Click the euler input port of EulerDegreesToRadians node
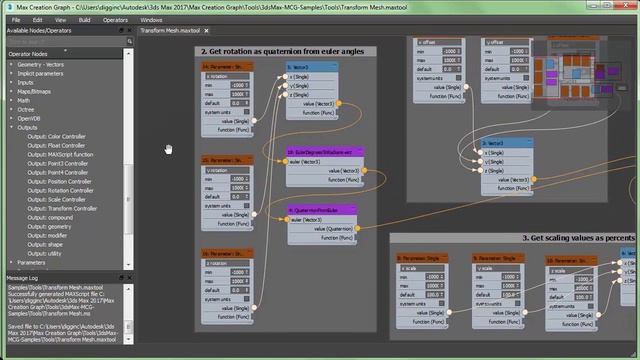640x360 pixels. (x=285, y=162)
